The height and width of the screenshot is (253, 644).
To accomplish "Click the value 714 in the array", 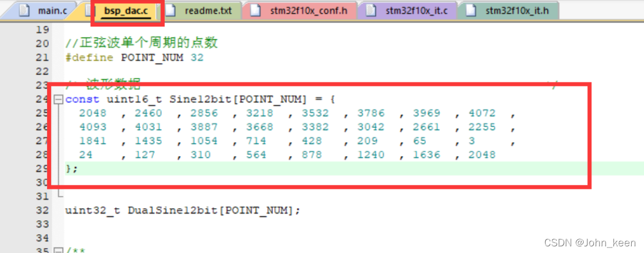I will 256,141.
